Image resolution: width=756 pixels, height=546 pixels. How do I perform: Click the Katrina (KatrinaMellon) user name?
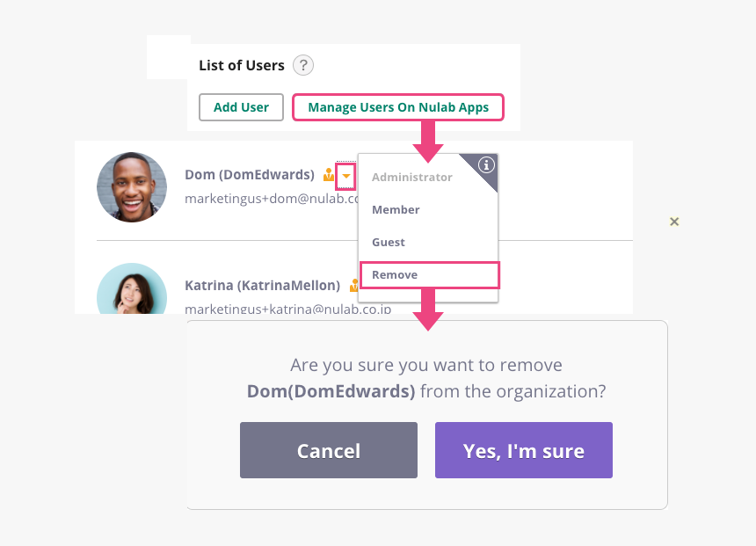click(x=262, y=286)
